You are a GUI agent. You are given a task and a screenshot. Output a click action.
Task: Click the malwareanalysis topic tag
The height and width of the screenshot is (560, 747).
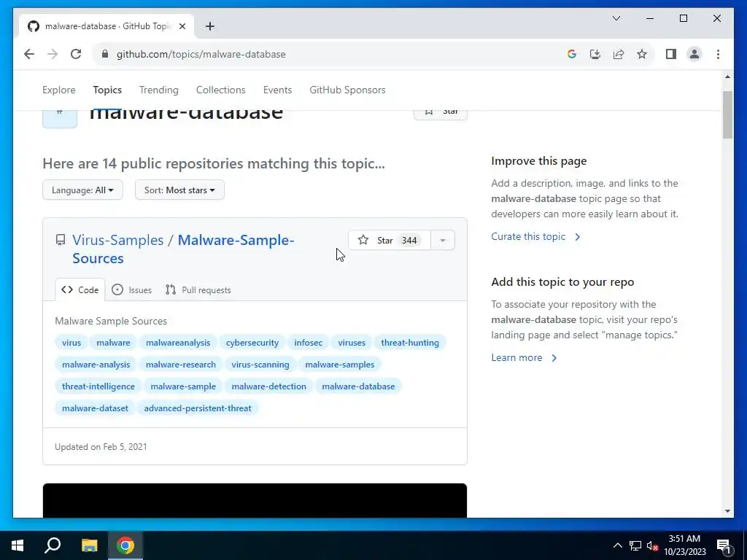[178, 343]
